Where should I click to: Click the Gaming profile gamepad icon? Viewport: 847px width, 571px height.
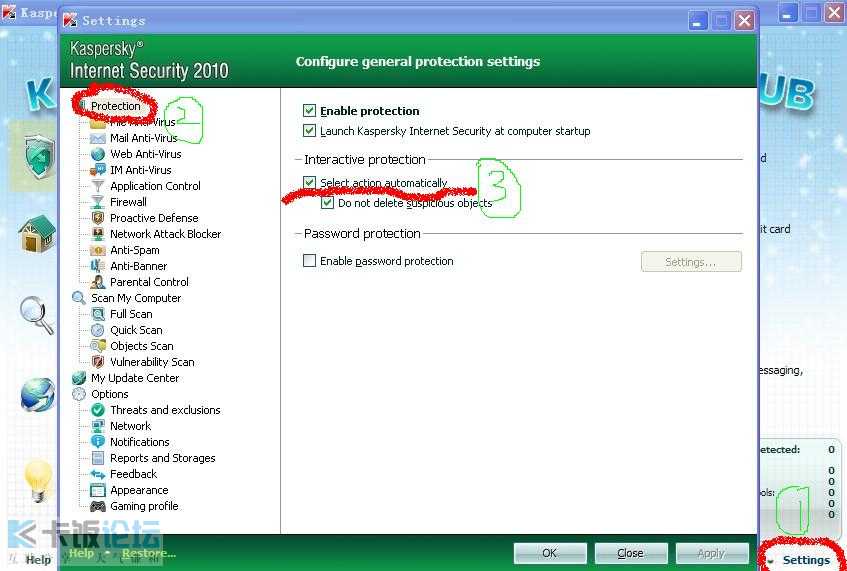pos(98,506)
